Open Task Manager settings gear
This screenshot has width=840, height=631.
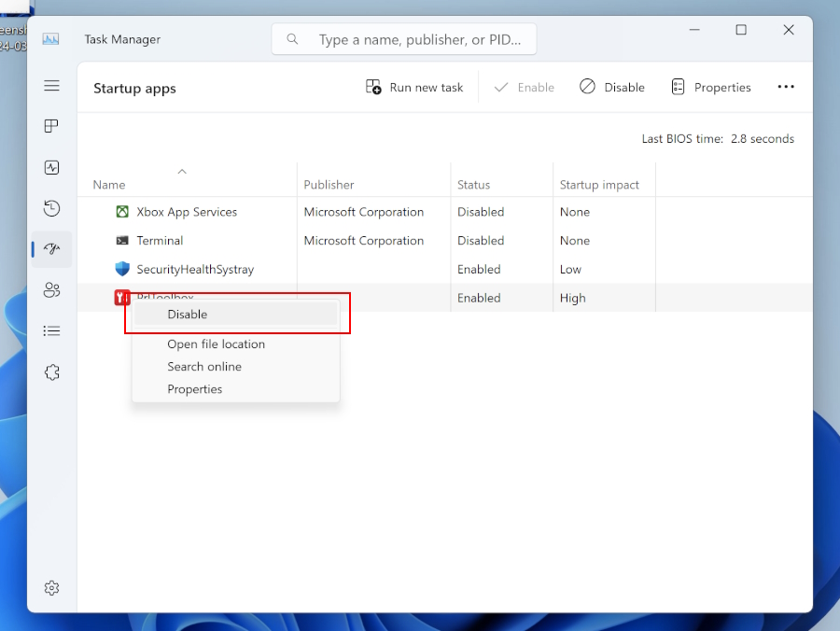point(51,587)
